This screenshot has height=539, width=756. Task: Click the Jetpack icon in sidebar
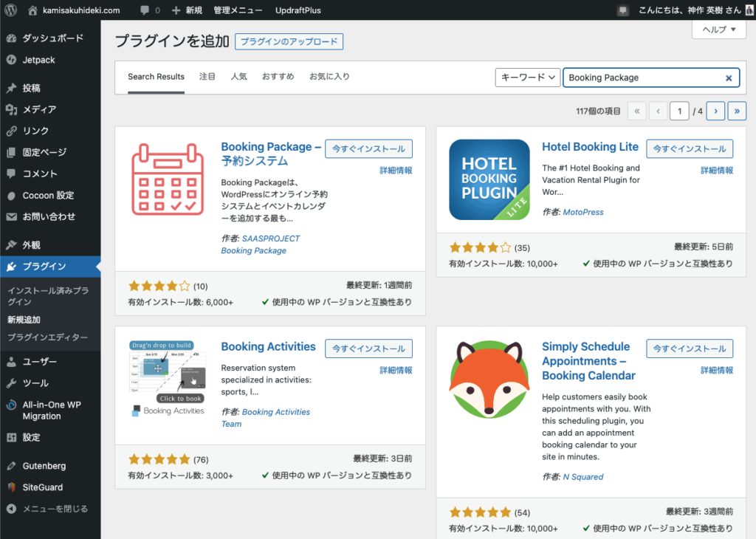(x=12, y=60)
